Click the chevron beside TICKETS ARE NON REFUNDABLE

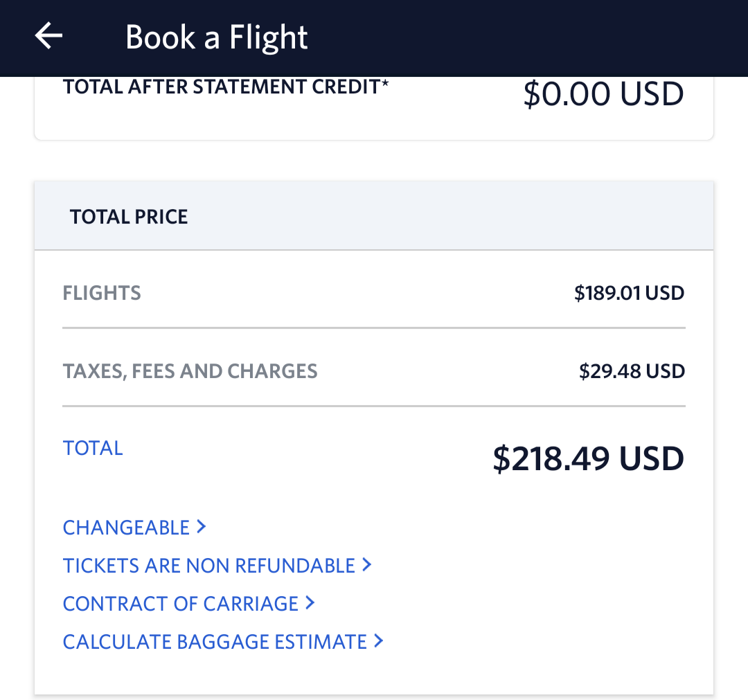[368, 565]
